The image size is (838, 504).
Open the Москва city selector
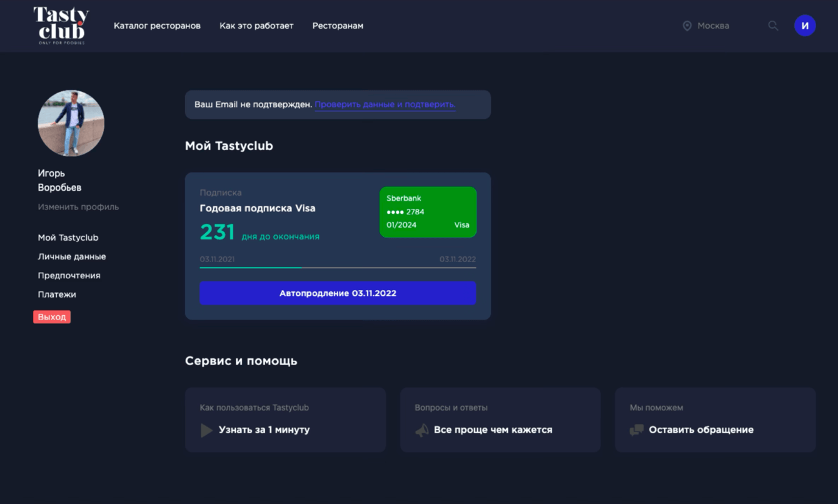[x=713, y=26]
